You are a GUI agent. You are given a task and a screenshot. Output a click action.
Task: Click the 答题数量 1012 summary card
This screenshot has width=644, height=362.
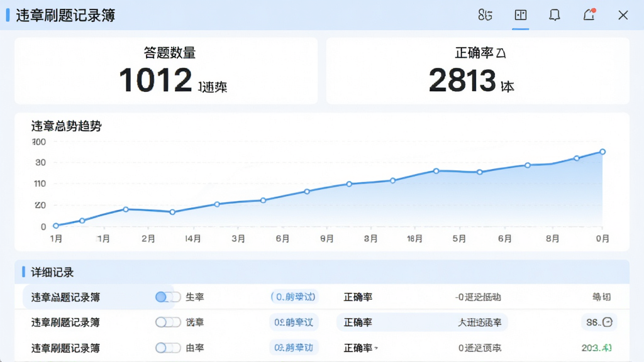pyautogui.click(x=166, y=70)
